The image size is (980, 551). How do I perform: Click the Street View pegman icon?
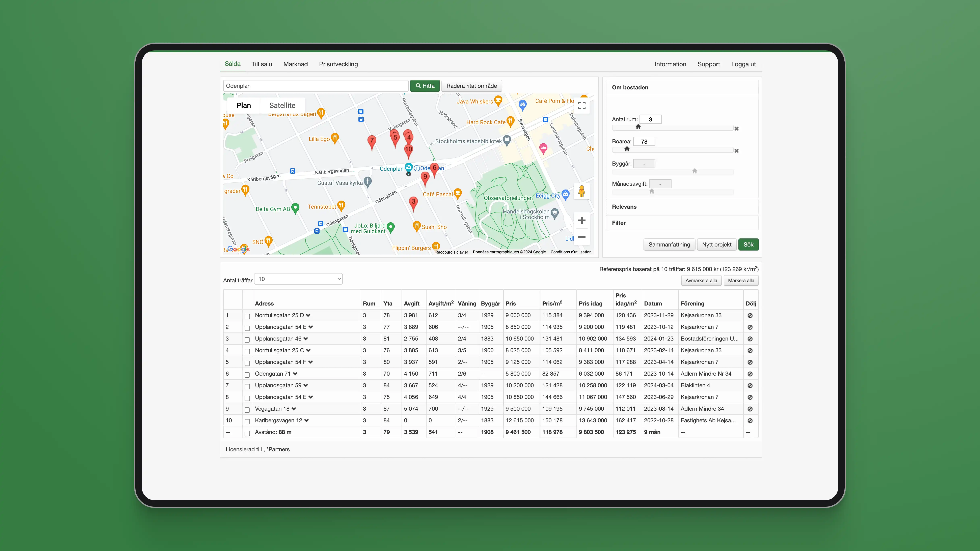(x=581, y=191)
